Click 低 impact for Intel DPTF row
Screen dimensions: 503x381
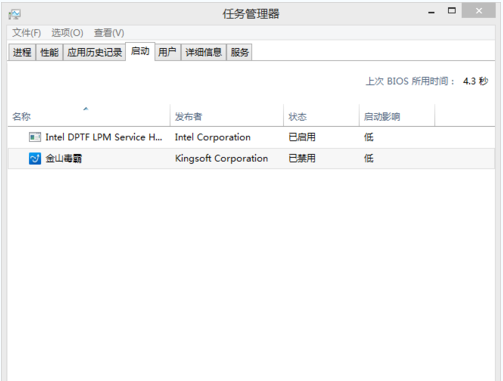coord(369,137)
